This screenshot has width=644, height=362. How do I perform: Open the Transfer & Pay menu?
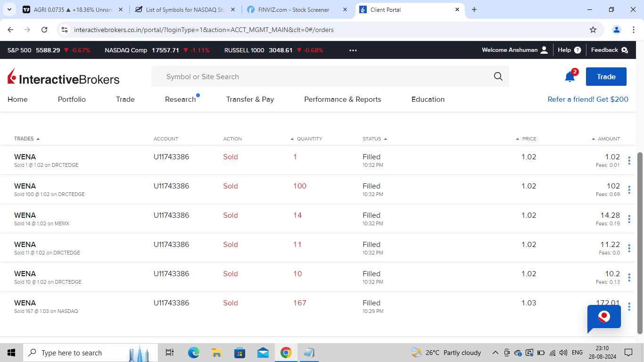pos(250,99)
